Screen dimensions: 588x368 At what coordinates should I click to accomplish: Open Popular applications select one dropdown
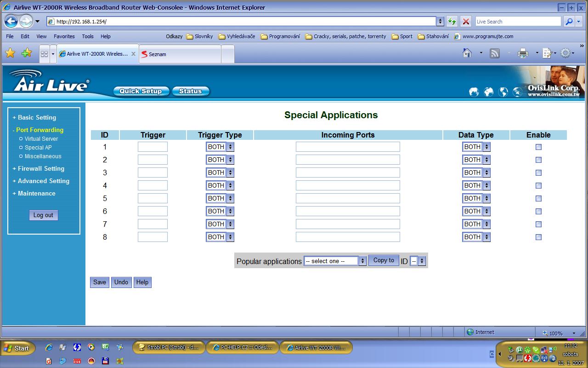click(x=334, y=261)
